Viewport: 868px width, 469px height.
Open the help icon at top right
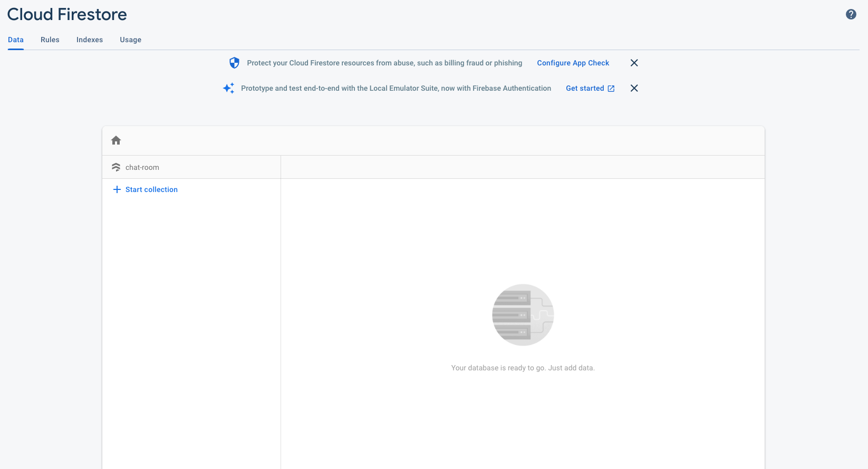(x=851, y=14)
